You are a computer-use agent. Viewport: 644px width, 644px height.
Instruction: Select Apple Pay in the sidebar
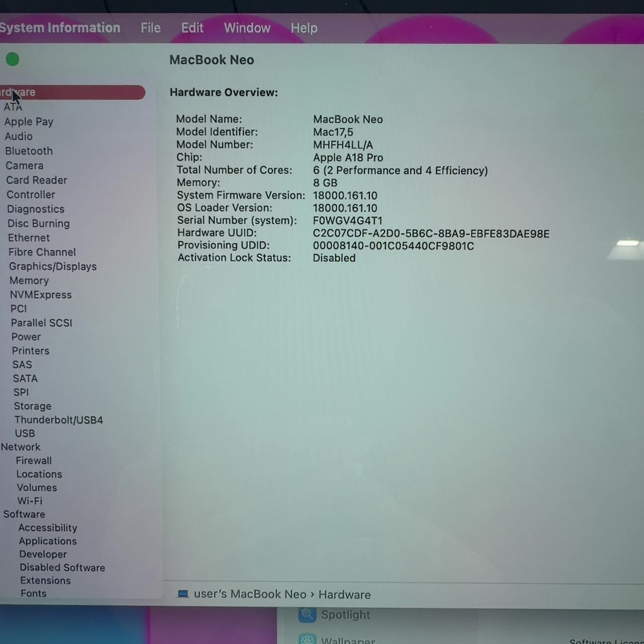tap(29, 122)
